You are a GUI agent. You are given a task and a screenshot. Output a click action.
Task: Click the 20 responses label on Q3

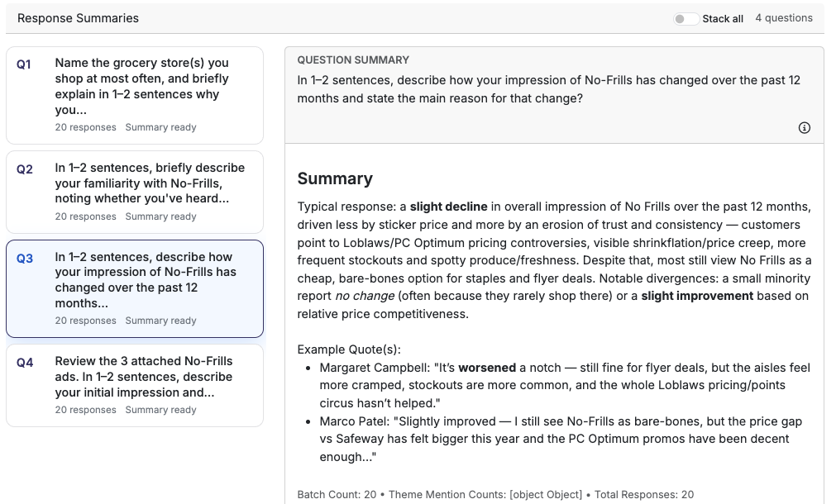click(x=88, y=321)
